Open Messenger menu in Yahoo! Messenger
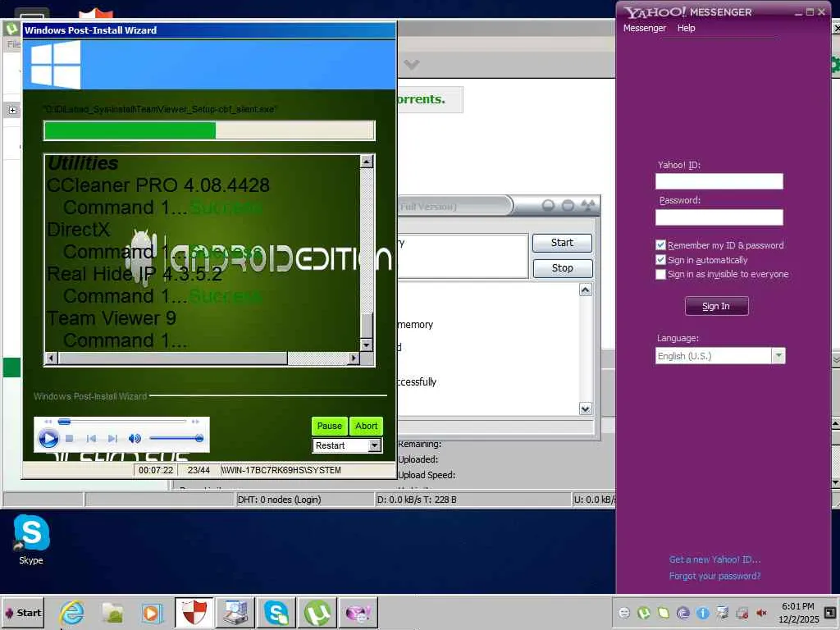Screen dimensions: 840x630 645,28
